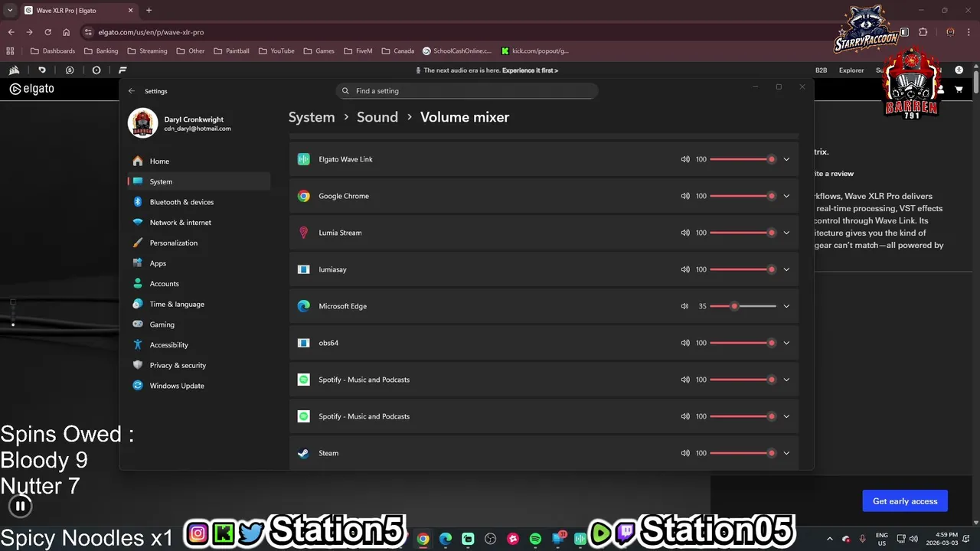The height and width of the screenshot is (551, 980).
Task: Adjust Microsoft Edge volume slider
Action: [x=743, y=306]
